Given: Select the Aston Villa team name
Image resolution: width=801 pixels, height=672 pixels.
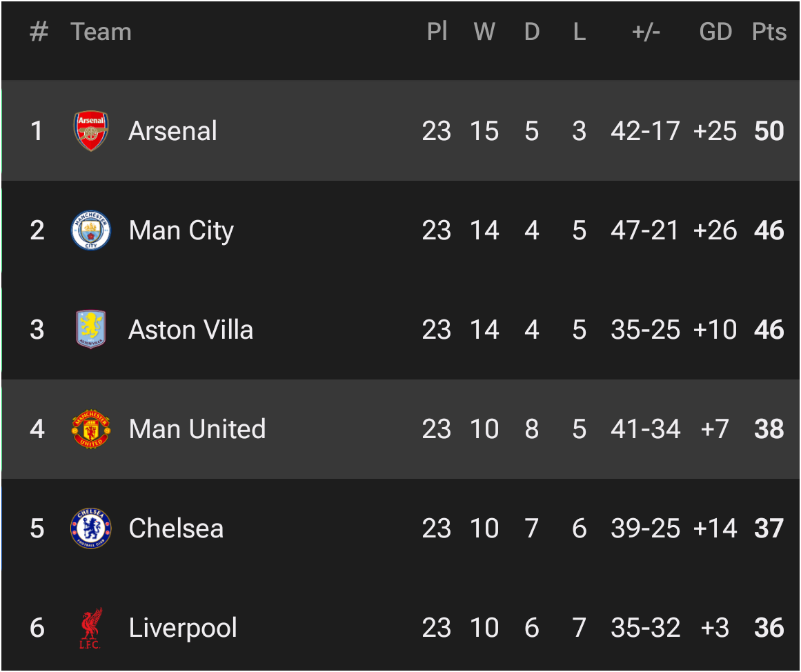Looking at the screenshot, I should coord(190,330).
